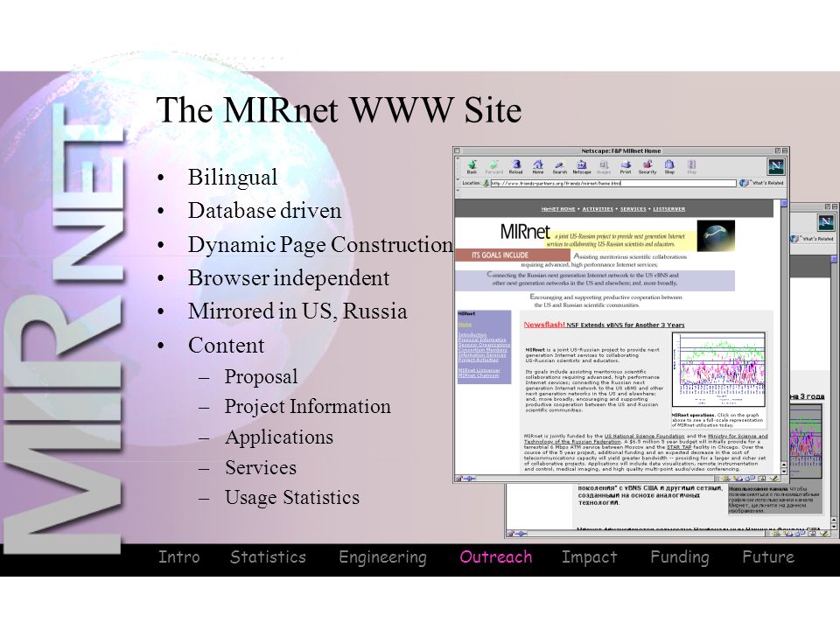Open the ACTIVITIES page link
The height and width of the screenshot is (630, 840).
coord(598,209)
